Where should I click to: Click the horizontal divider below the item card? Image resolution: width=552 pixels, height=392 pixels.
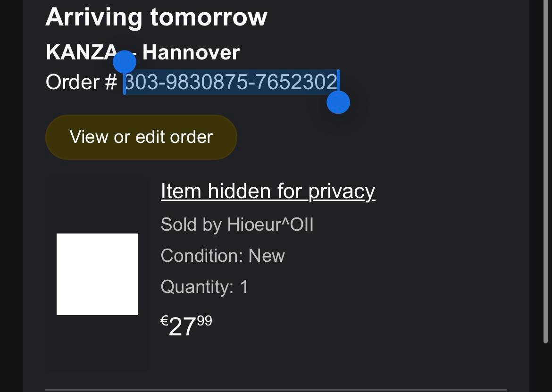276,390
